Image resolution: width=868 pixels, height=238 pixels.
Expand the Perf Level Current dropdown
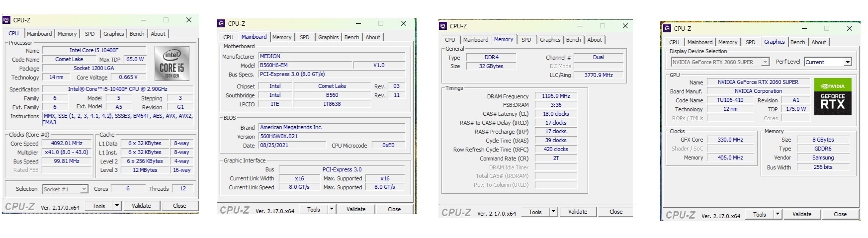click(x=848, y=62)
